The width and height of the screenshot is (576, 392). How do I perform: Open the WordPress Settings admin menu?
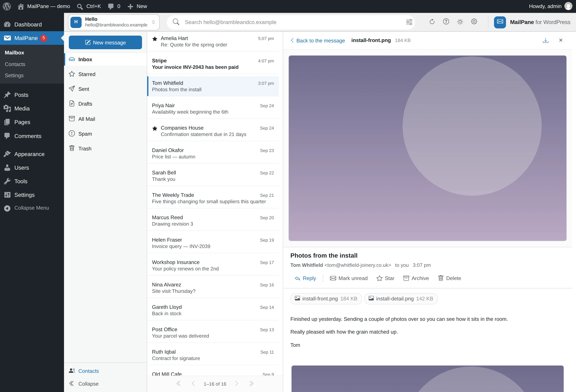tap(32, 195)
